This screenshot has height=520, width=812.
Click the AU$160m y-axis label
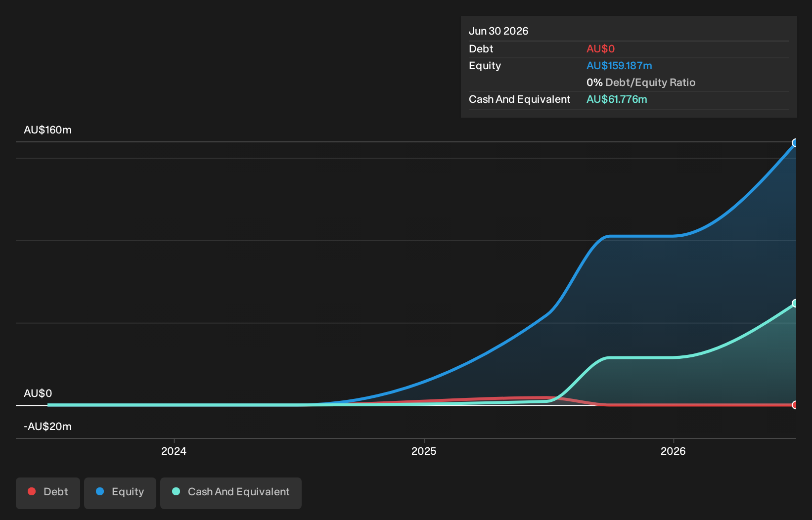pos(47,130)
